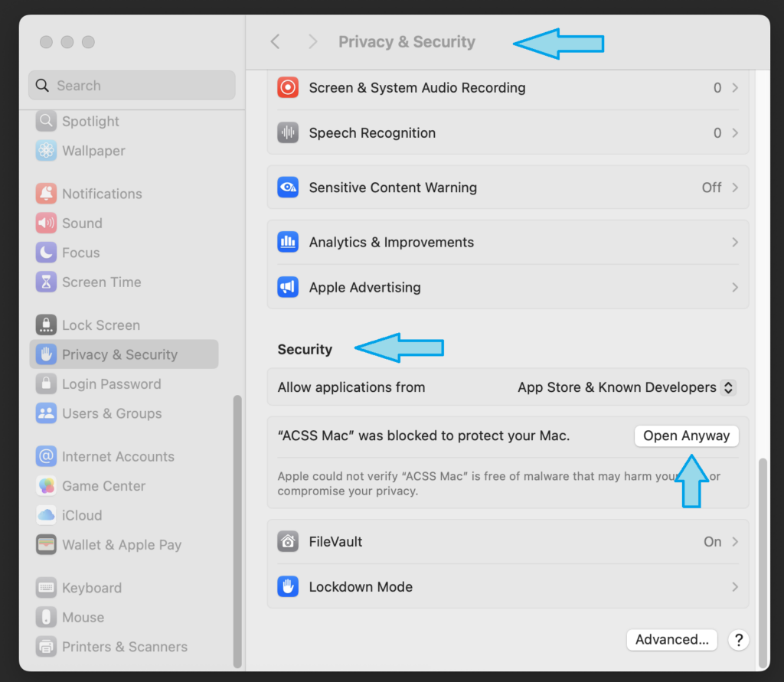Expand Analytics & Improvements chevron
784x682 pixels.
(735, 242)
